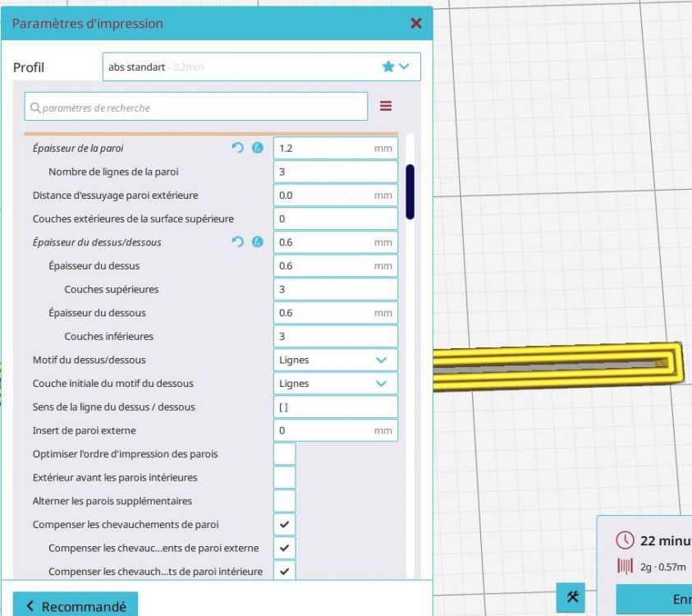Open Couche initiale du motif du dessous dropdown
The height and width of the screenshot is (616, 692).
point(336,384)
